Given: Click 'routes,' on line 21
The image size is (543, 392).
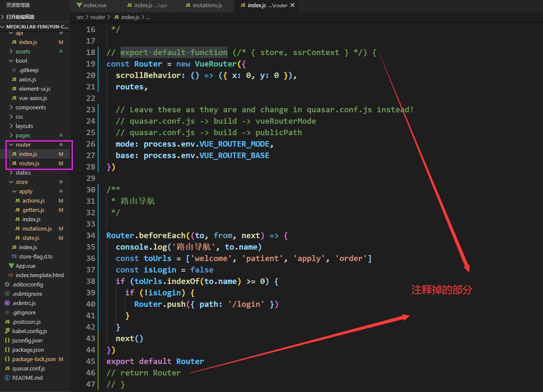Looking at the screenshot, I should pos(132,86).
